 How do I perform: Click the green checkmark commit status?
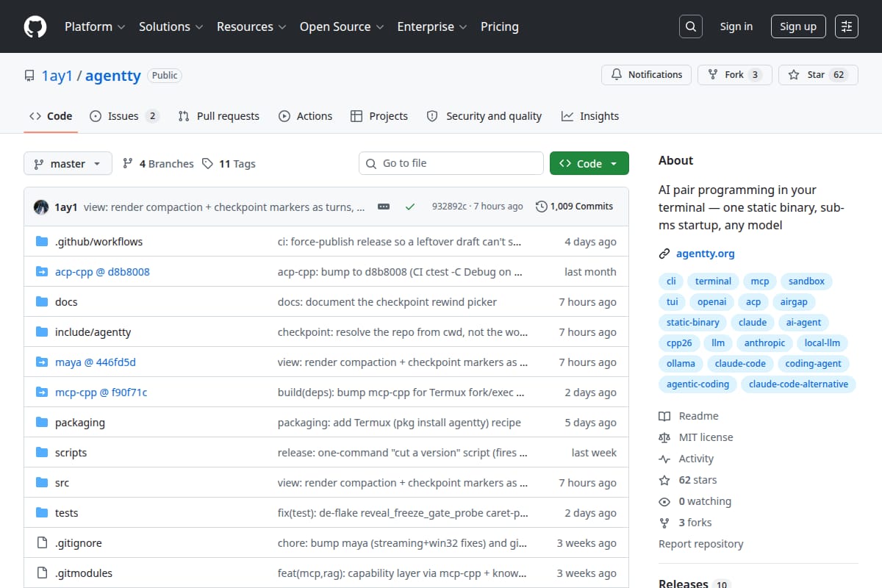pos(410,207)
